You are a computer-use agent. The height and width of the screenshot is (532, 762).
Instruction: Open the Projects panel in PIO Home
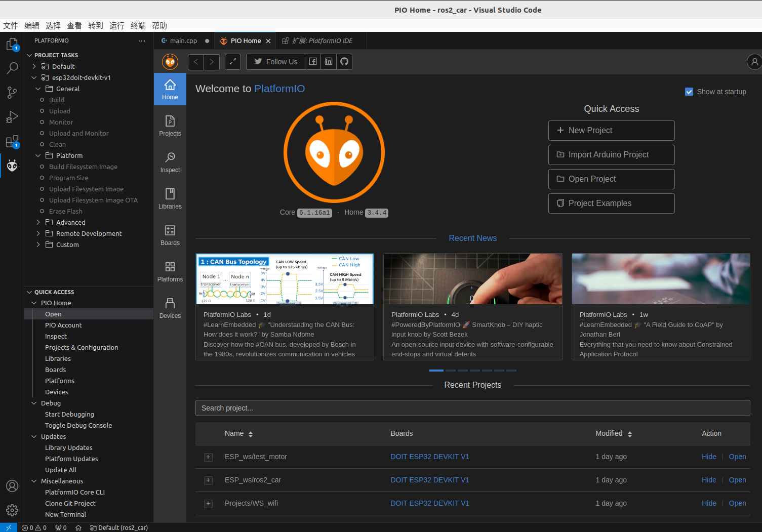(170, 125)
